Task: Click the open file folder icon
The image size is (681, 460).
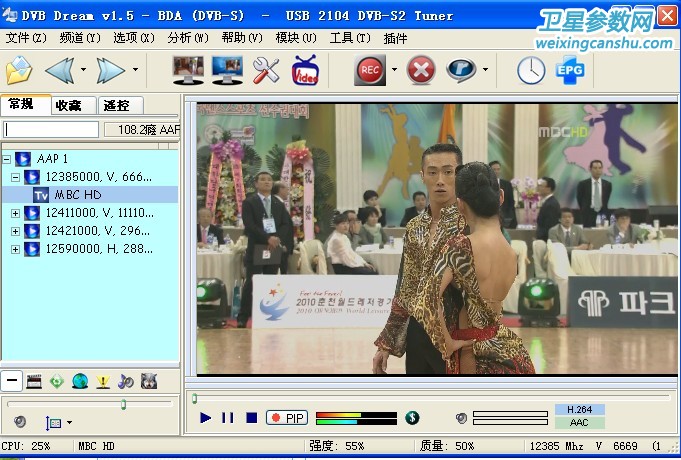Action: [x=18, y=71]
